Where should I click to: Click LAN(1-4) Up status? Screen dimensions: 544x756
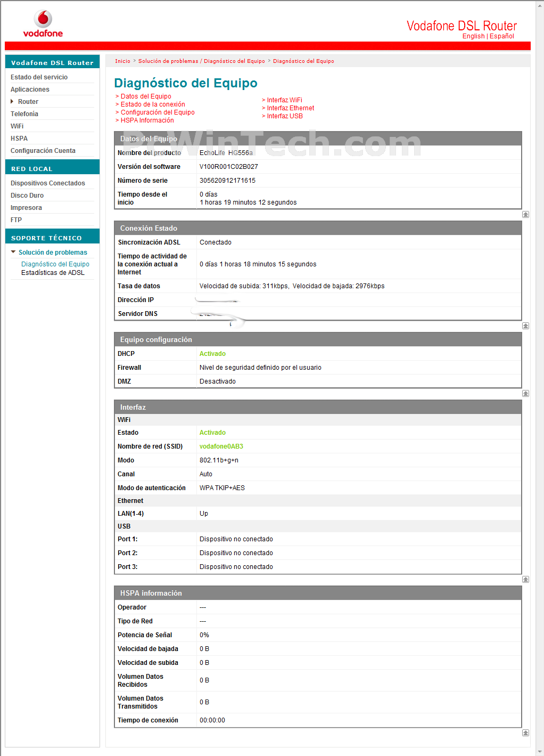[x=204, y=514]
